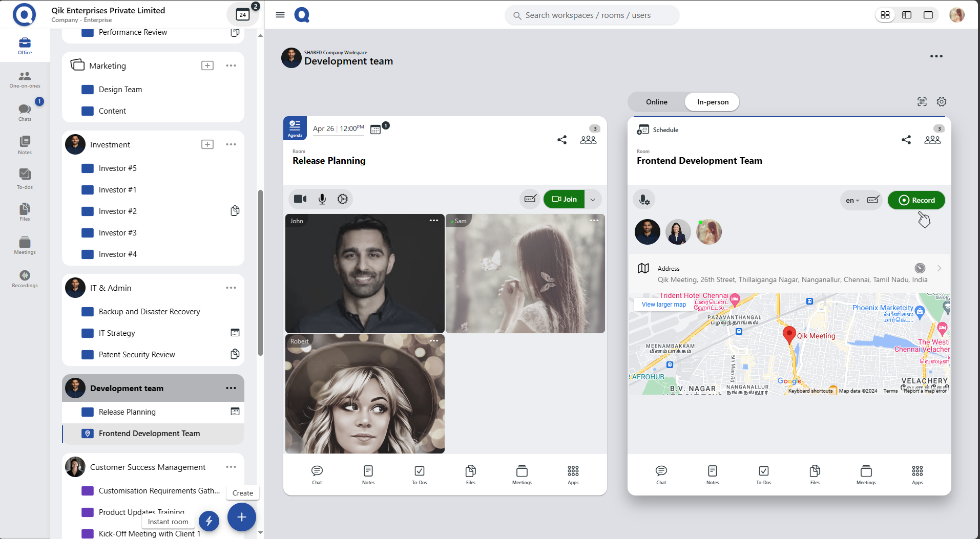Open To-Dos in the Release Planning room
Image resolution: width=980 pixels, height=539 pixels.
pyautogui.click(x=419, y=475)
